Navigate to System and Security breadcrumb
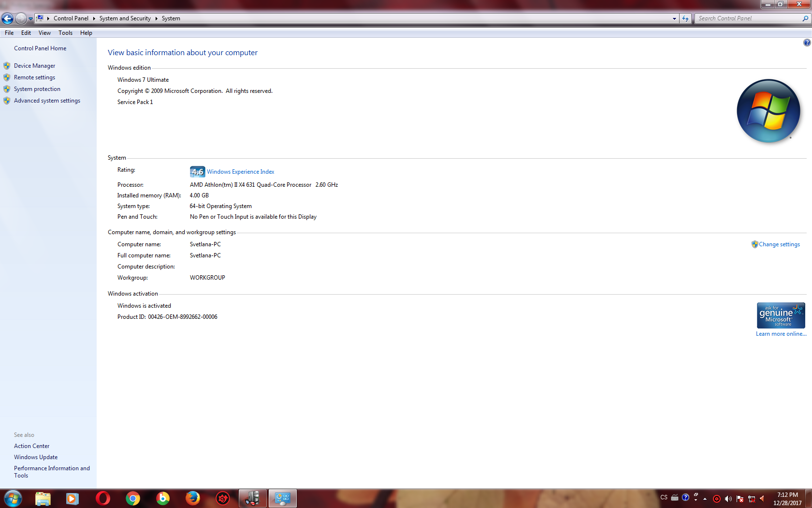 125,18
